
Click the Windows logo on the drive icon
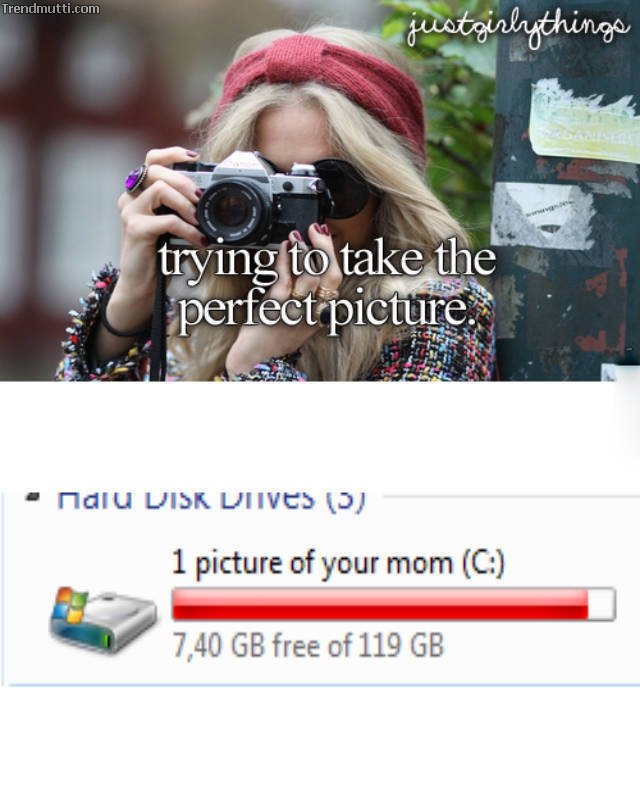point(71,605)
